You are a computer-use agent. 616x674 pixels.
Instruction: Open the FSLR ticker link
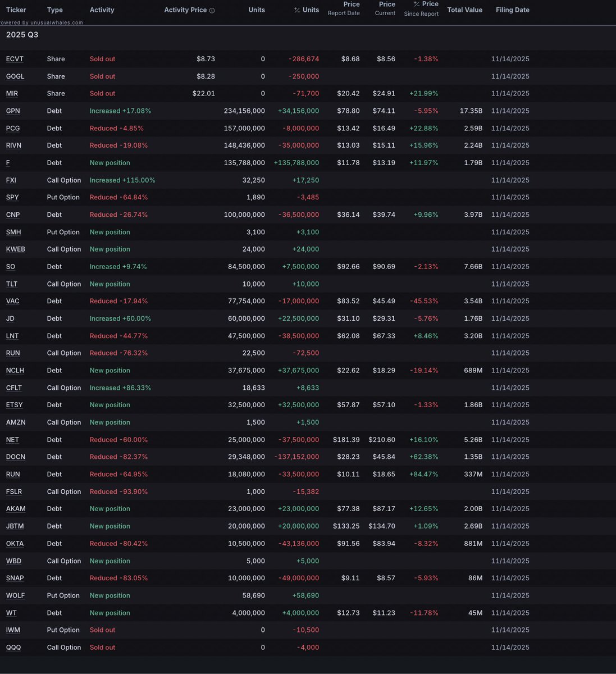(x=14, y=492)
